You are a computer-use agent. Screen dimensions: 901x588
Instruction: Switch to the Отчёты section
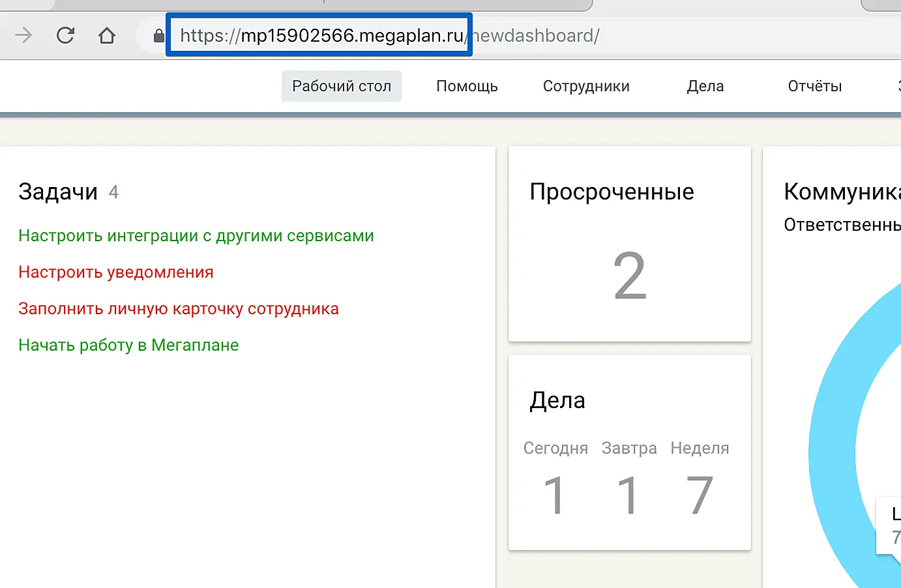[814, 86]
